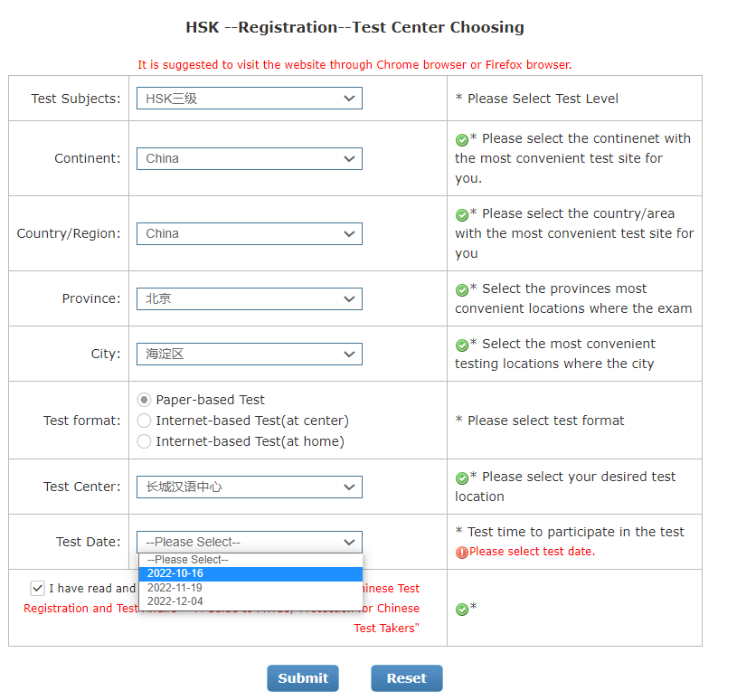The width and height of the screenshot is (737, 700).
Task: Expand the City dropdown showing 海淀区
Action: (x=249, y=354)
